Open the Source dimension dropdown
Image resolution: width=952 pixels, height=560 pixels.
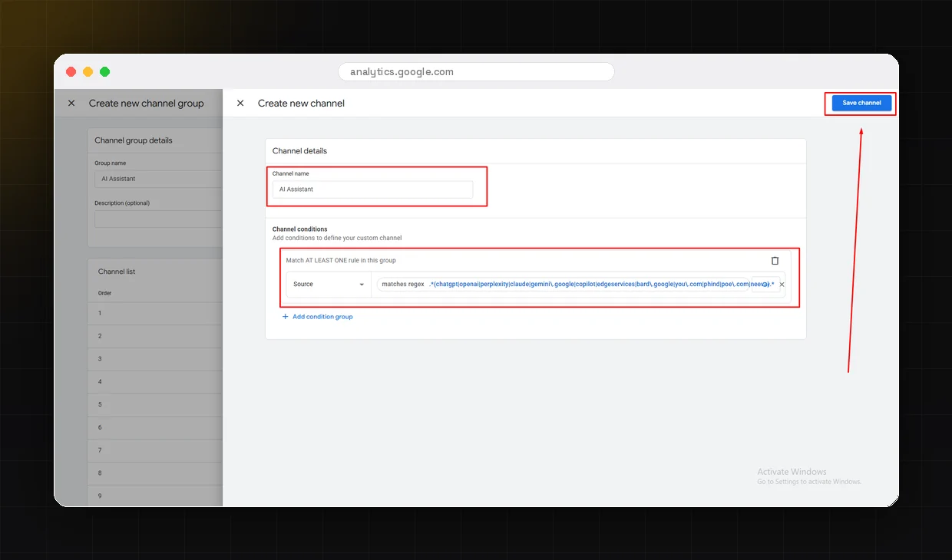[x=329, y=284]
